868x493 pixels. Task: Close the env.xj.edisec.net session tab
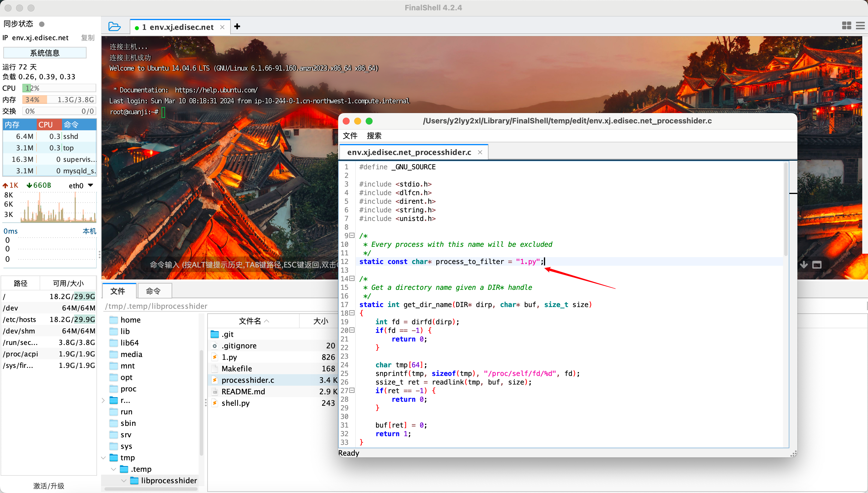point(222,27)
